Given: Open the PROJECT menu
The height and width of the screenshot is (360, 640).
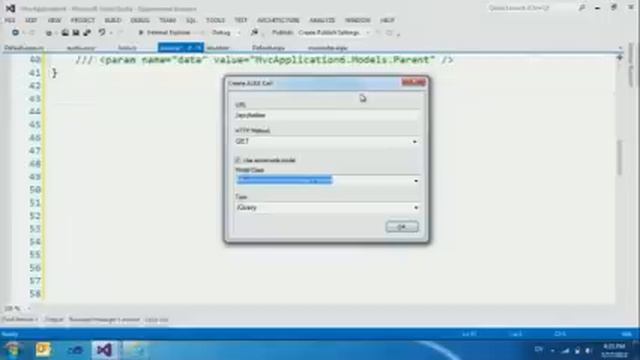Looking at the screenshot, I should [83, 20].
